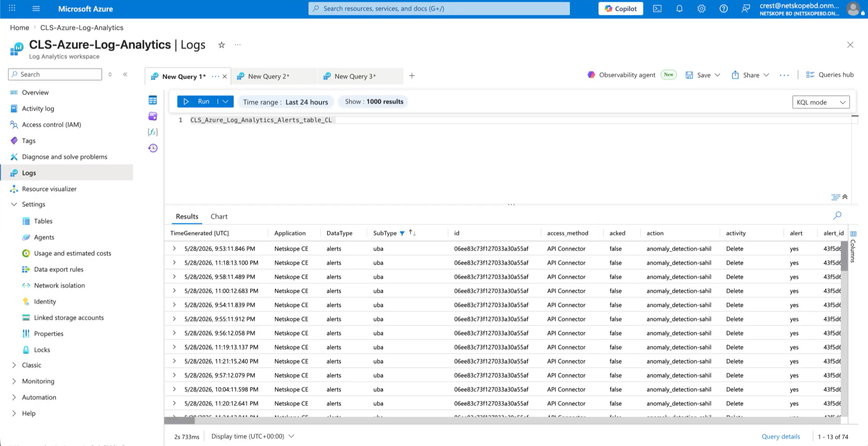Screen dimensions: 868x446
Task: Open New Query 1 tab options ellipsis
Action: tap(215, 76)
